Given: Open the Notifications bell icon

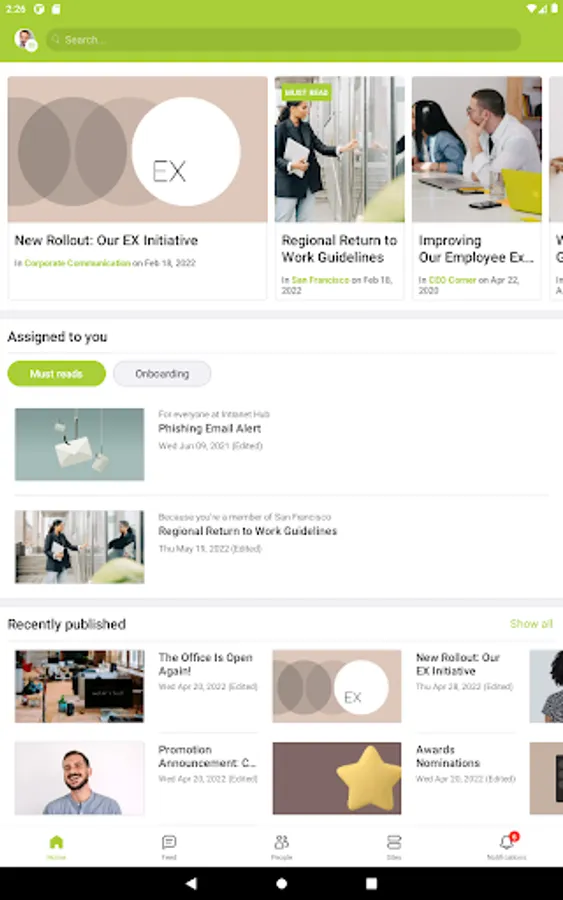Looking at the screenshot, I should coord(507,841).
